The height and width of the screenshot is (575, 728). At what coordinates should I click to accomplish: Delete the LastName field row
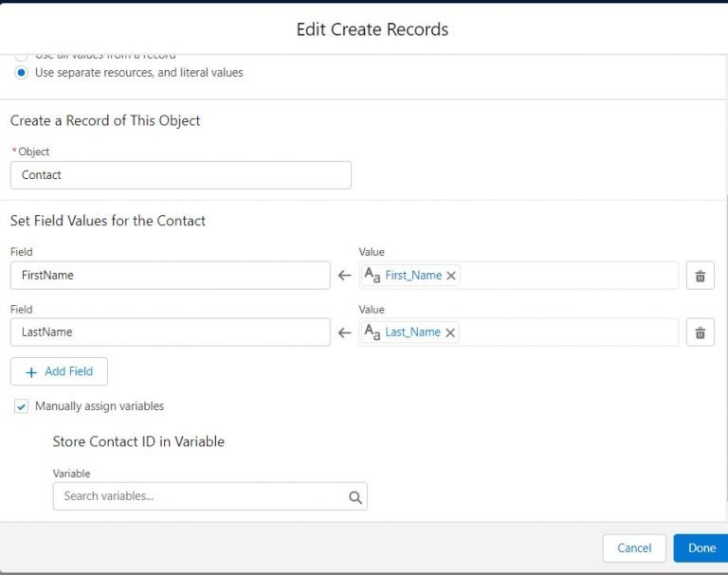[x=700, y=332]
